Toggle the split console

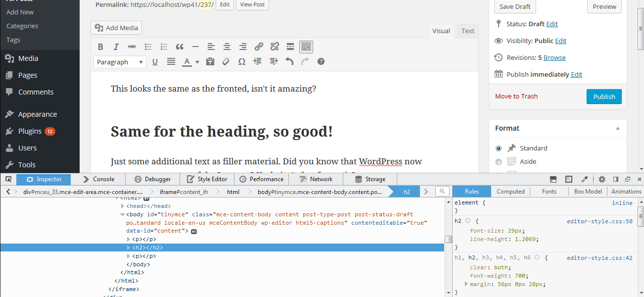point(553,179)
